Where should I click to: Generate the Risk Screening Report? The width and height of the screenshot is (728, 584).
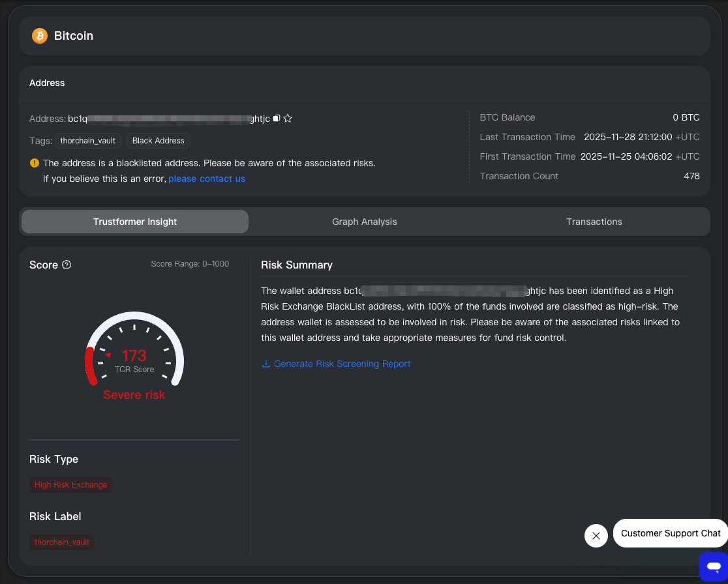pyautogui.click(x=342, y=364)
